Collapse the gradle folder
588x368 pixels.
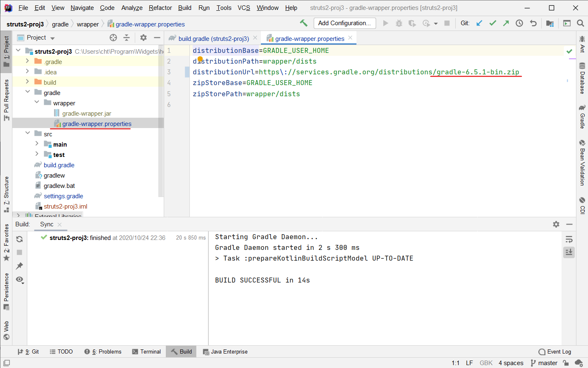pyautogui.click(x=27, y=92)
